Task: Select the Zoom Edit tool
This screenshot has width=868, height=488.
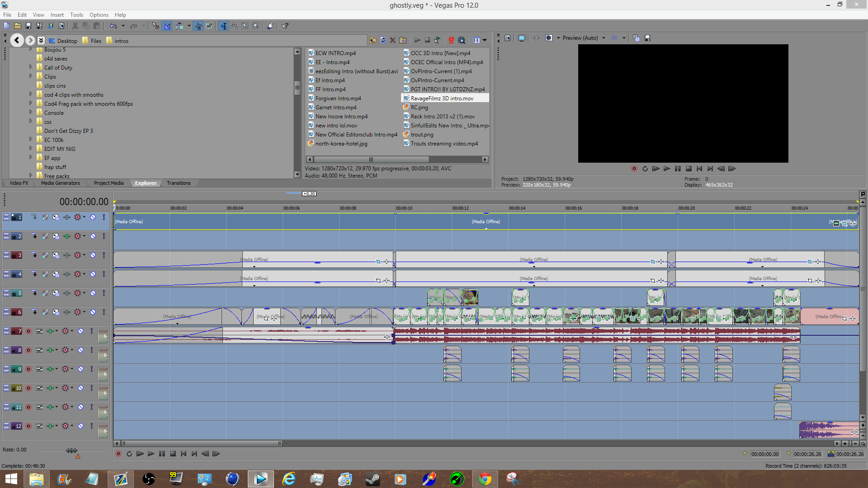Action: click(x=256, y=26)
